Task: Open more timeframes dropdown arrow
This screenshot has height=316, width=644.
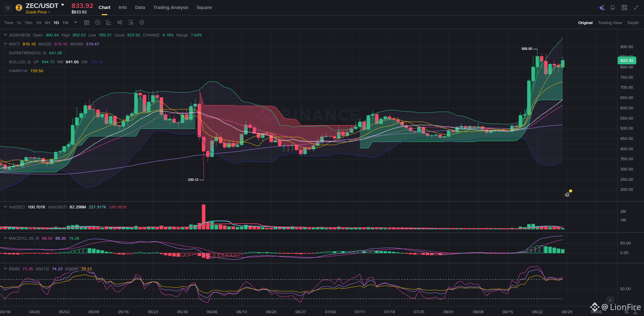Action: pyautogui.click(x=76, y=23)
